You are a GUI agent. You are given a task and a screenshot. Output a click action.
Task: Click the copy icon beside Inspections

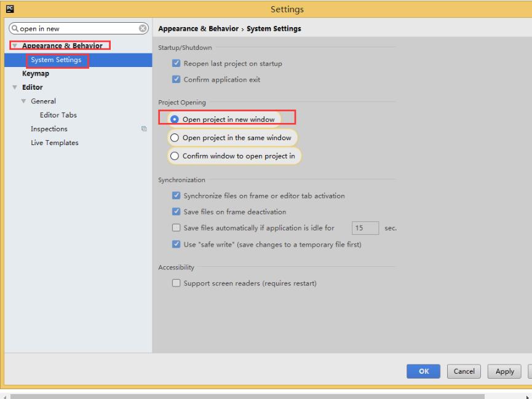coord(144,128)
